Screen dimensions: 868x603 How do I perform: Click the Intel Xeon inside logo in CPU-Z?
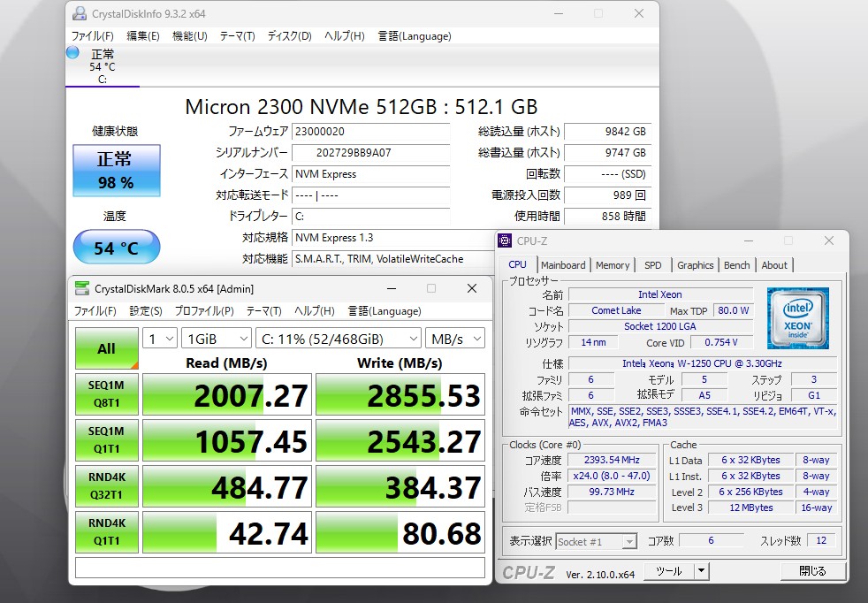pos(797,317)
